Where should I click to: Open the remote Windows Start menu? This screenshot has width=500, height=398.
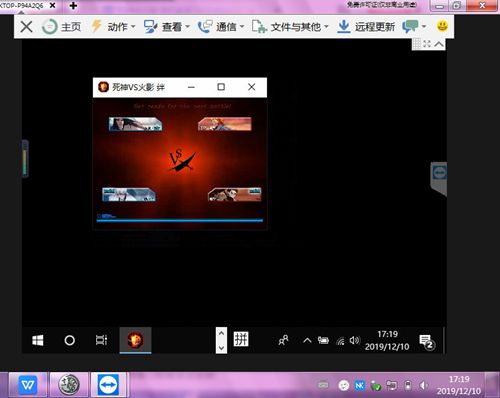38,340
